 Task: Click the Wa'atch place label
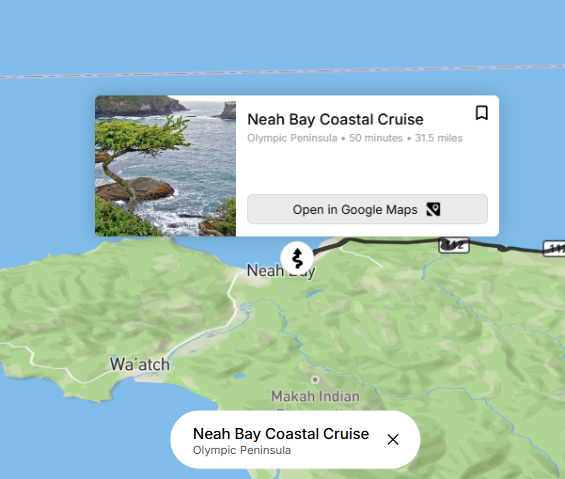coord(139,364)
